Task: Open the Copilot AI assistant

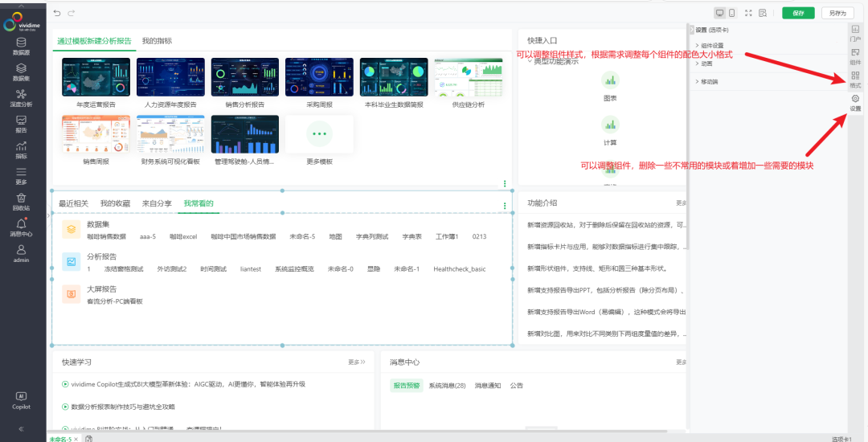Action: click(x=21, y=402)
